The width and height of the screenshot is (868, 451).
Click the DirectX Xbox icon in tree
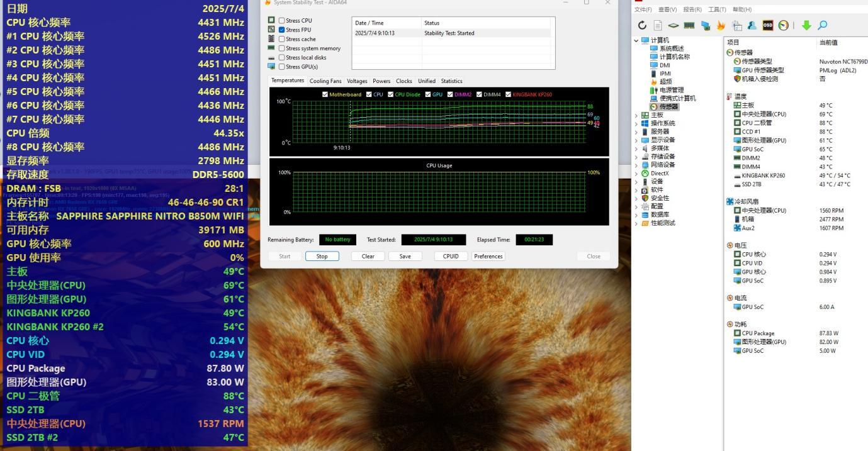(645, 174)
